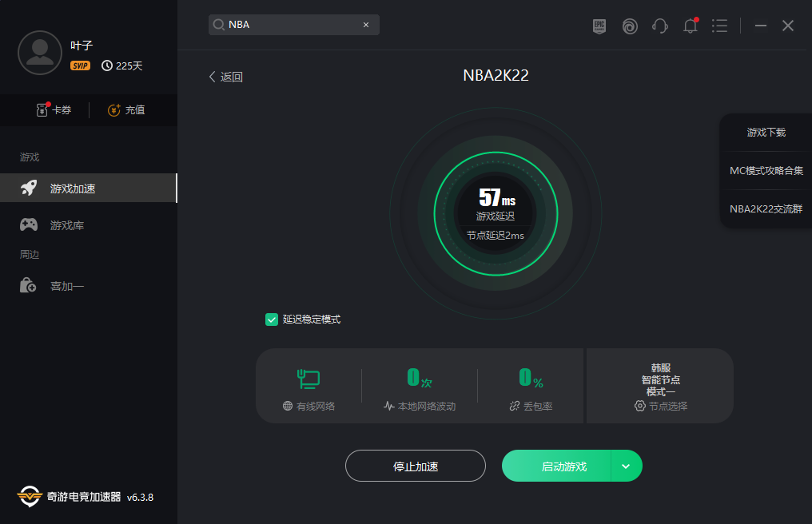Image resolution: width=812 pixels, height=524 pixels.
Task: Click the 0次 fluctuation value
Action: [419, 378]
